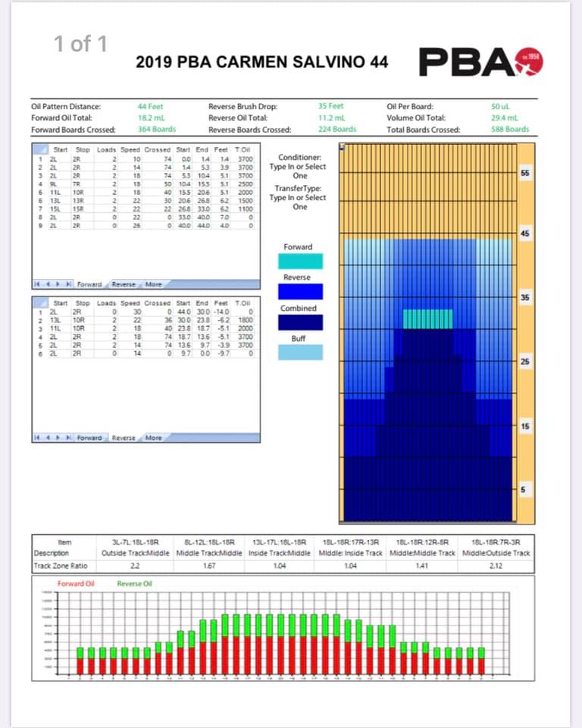Click the '11.2 mL' reverse oil total
582x728 pixels.
[x=332, y=118]
